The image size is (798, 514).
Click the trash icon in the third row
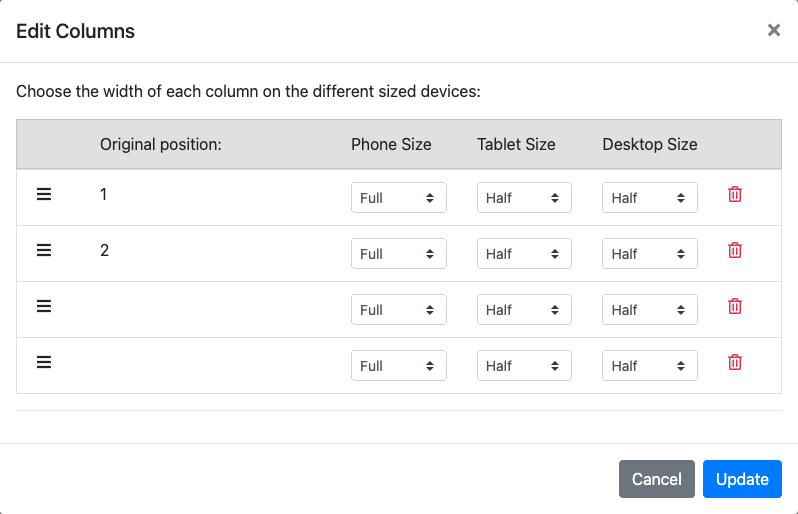(734, 307)
